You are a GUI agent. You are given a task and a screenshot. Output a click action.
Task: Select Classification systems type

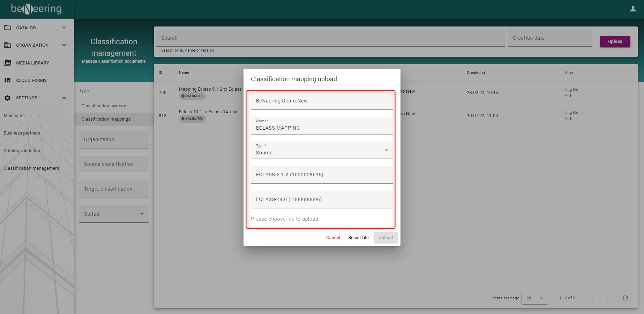(x=104, y=106)
